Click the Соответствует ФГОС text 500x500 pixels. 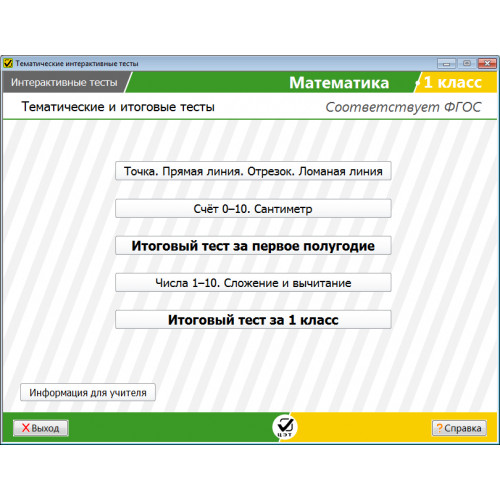pos(403,107)
